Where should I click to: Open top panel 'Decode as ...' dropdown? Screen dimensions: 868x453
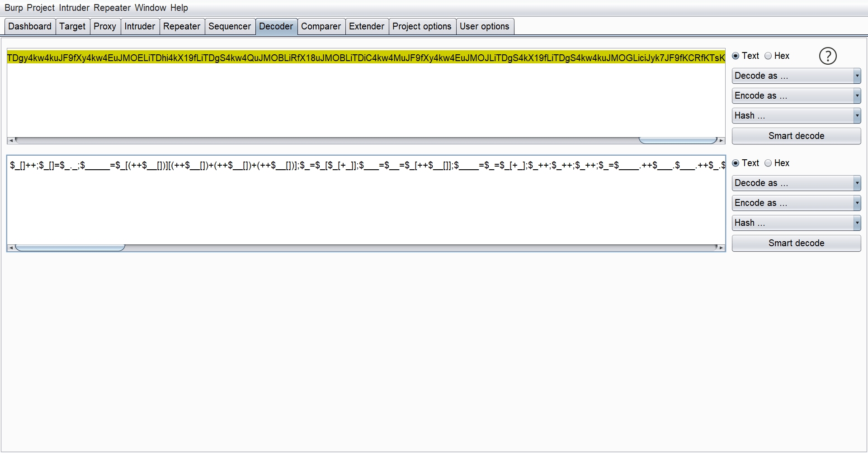(796, 76)
